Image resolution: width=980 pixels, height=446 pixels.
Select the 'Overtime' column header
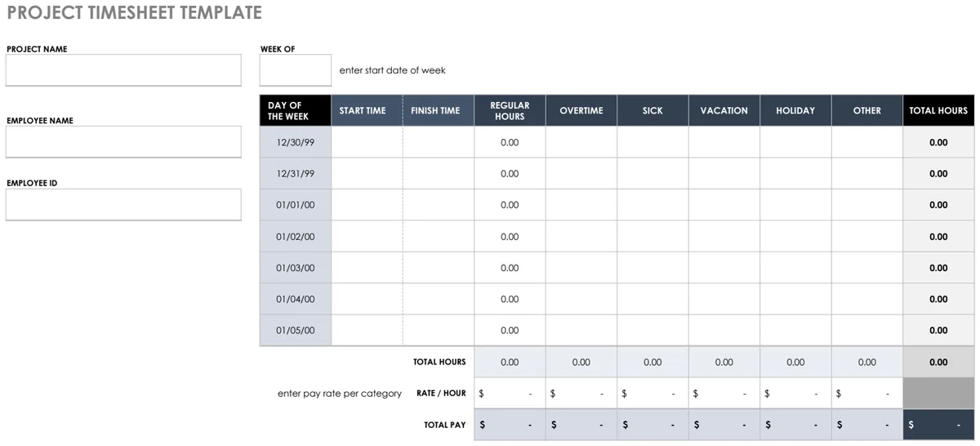click(x=581, y=110)
